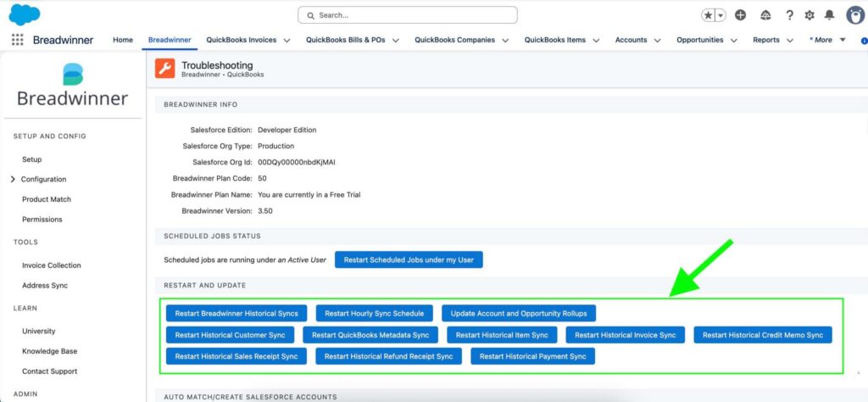Screen dimensions: 868x402
Task: Open Knowledge Base link
Action: (50, 351)
